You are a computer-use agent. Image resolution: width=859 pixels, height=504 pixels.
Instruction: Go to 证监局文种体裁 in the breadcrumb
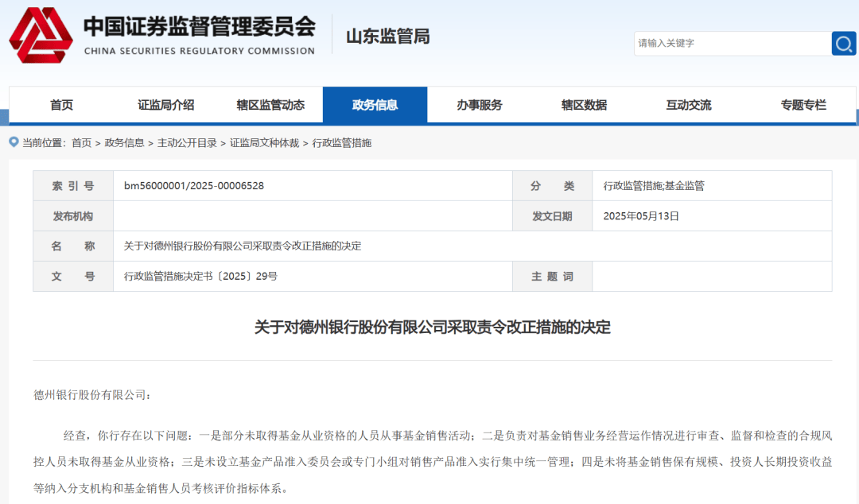(264, 143)
